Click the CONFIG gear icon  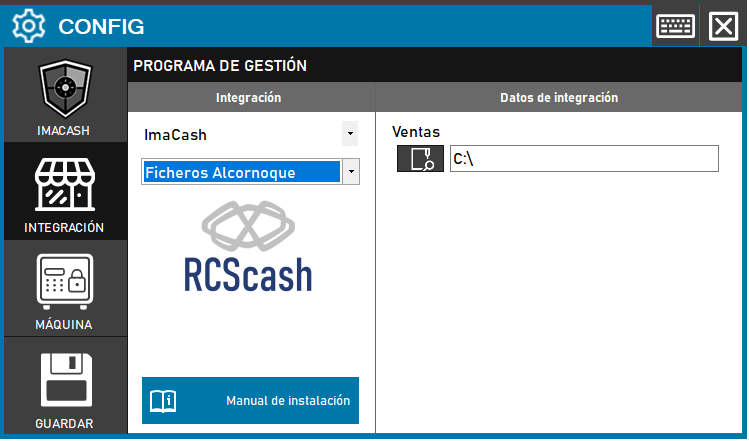27,26
